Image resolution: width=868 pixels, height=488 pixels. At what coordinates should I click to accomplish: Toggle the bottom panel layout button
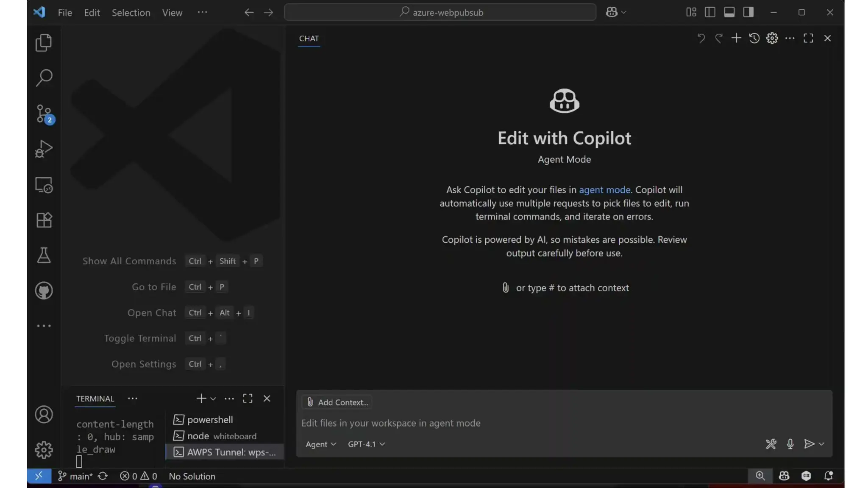(729, 12)
